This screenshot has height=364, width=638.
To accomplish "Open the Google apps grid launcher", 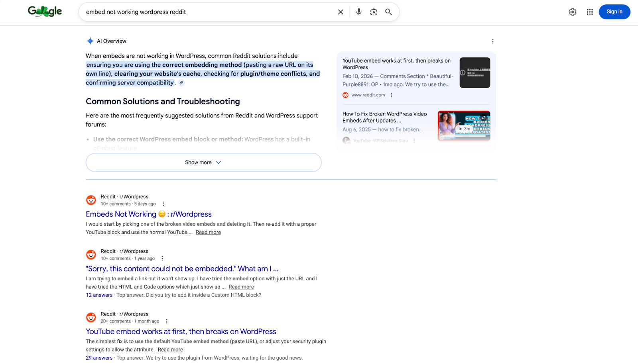I will pos(590,12).
